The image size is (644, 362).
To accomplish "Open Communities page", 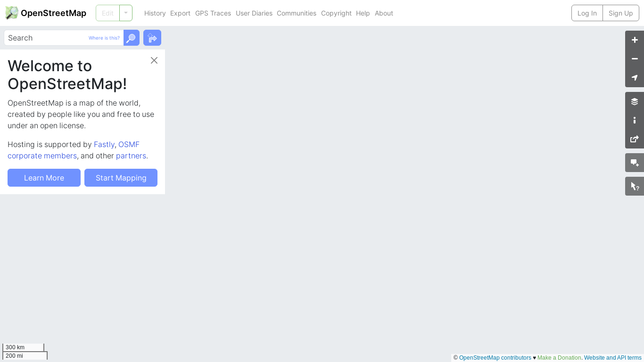I will point(297,13).
